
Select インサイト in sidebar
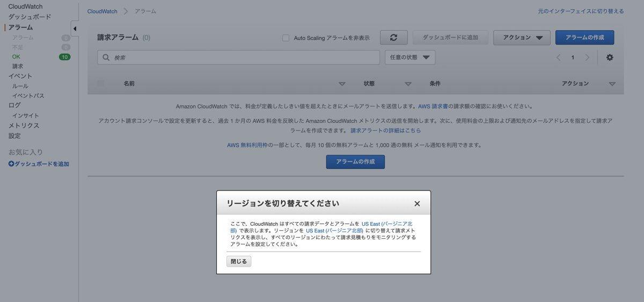coord(26,116)
